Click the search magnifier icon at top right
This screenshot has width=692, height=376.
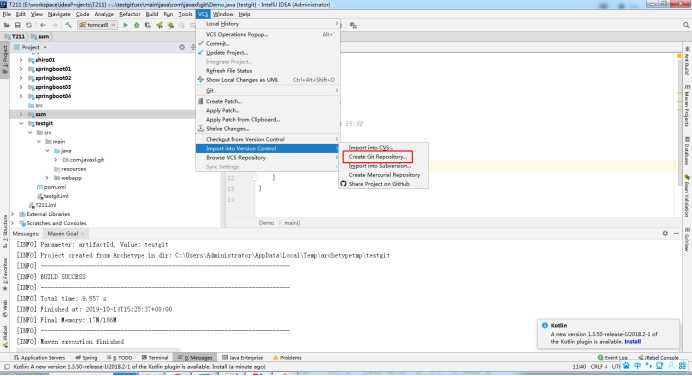(x=686, y=25)
